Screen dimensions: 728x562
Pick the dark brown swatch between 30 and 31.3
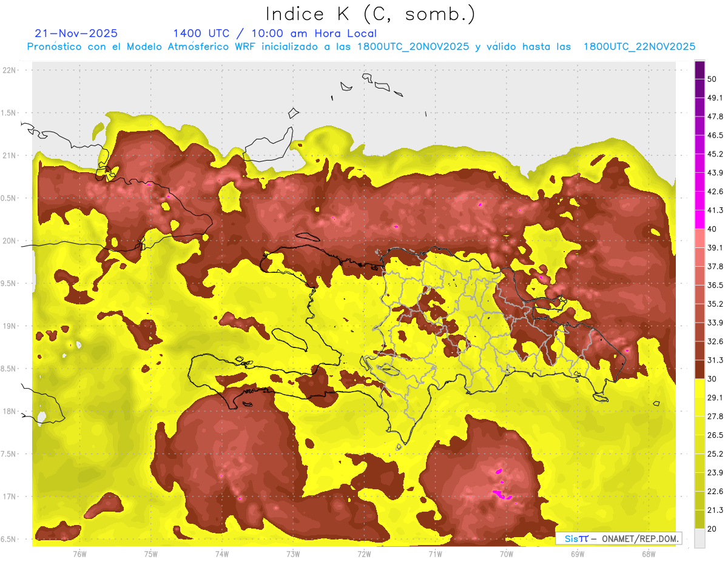699,369
